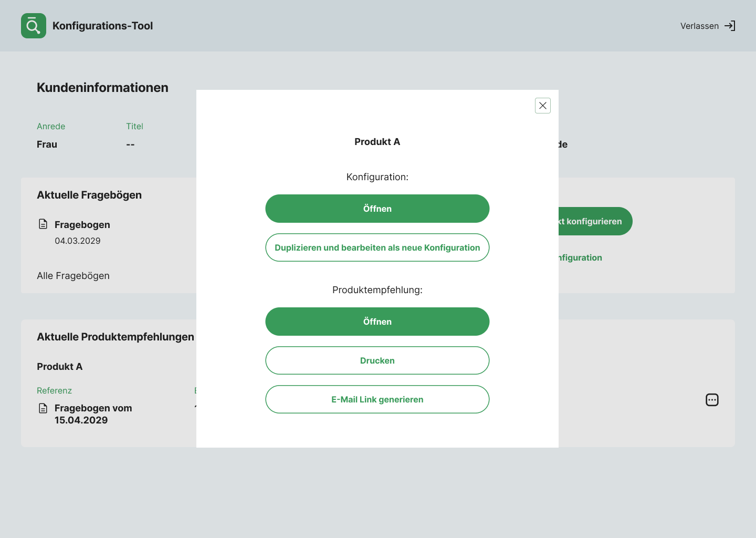Click the partially hidden konfigurieren green button
This screenshot has height=538, width=756.
(595, 221)
